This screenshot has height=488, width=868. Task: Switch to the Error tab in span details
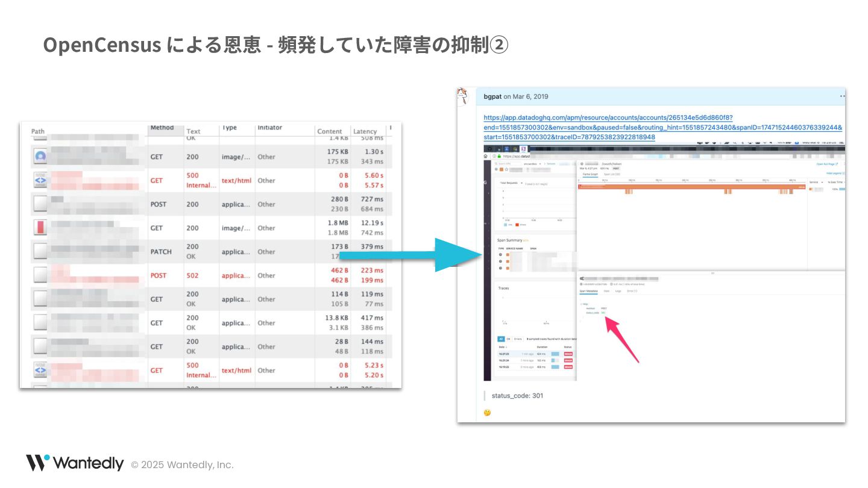click(x=632, y=291)
